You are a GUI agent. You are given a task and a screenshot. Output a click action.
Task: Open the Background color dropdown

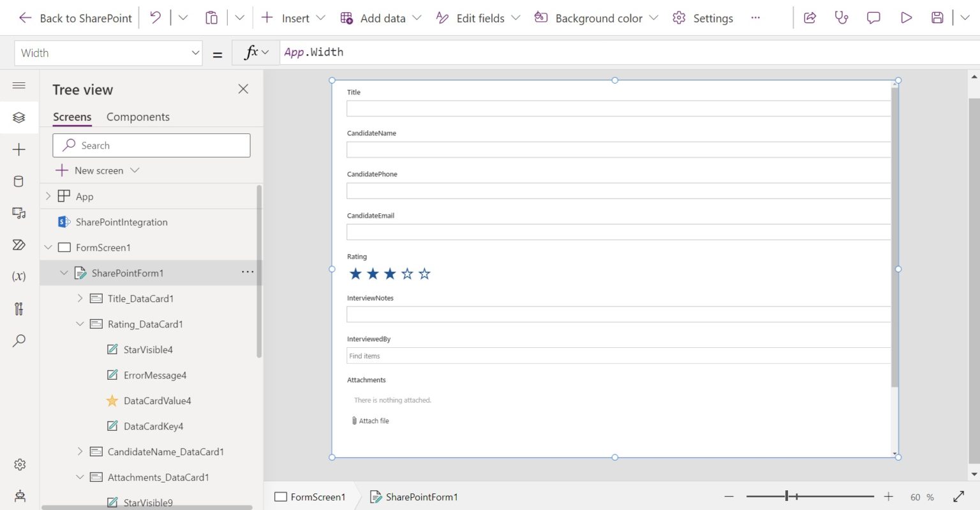[x=654, y=18]
